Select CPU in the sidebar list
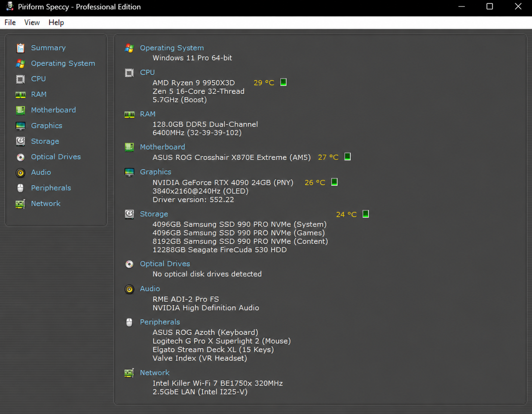The width and height of the screenshot is (532, 414). click(x=39, y=79)
